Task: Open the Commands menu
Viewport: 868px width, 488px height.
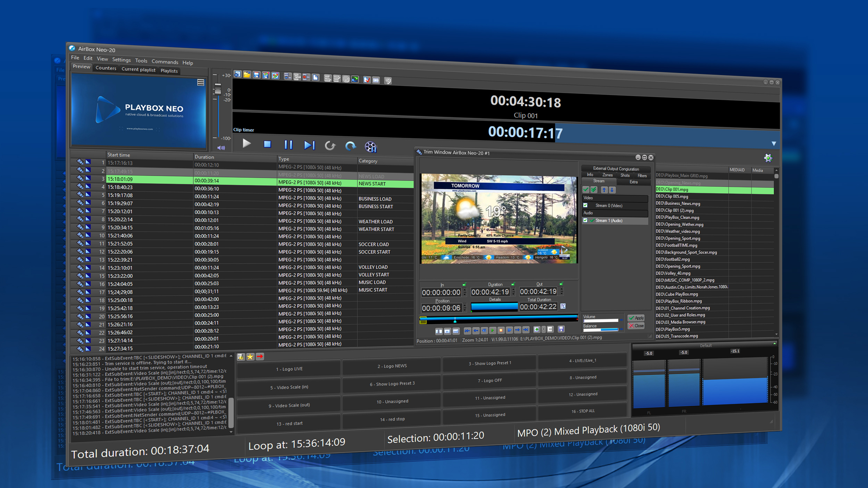Action: [x=165, y=62]
